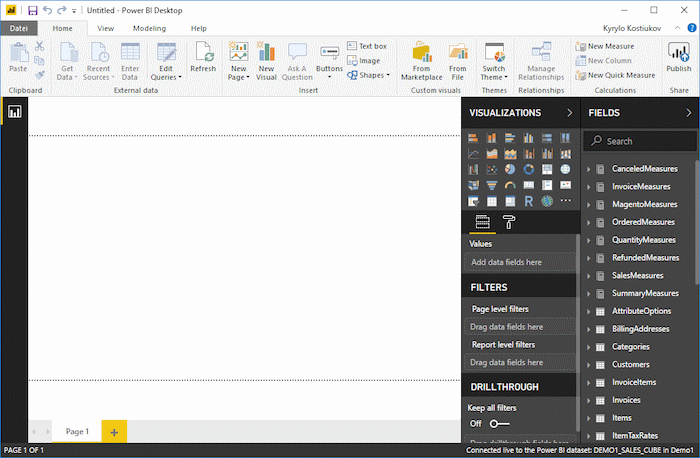Switch to the Home ribbon tab
700x458 pixels.
[62, 28]
